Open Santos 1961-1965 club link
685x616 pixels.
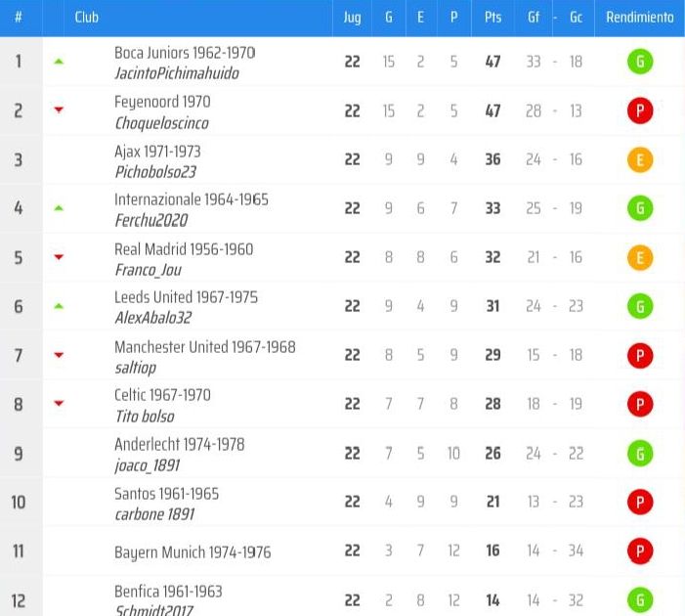(166, 494)
